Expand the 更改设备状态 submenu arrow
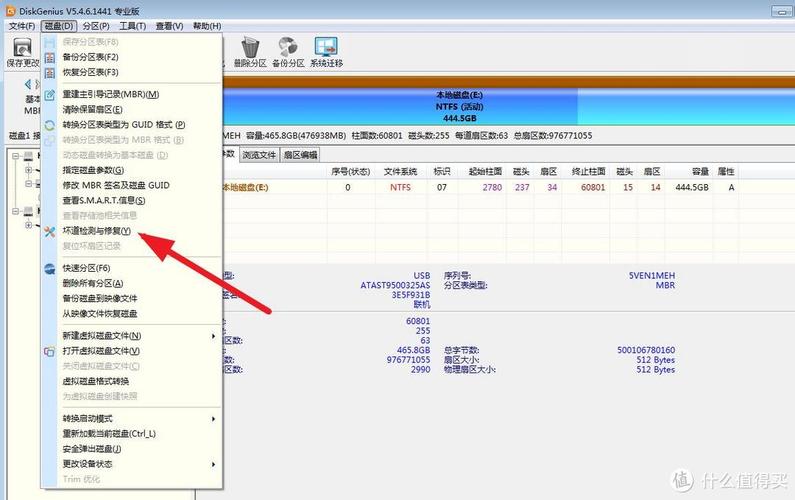 (213, 465)
